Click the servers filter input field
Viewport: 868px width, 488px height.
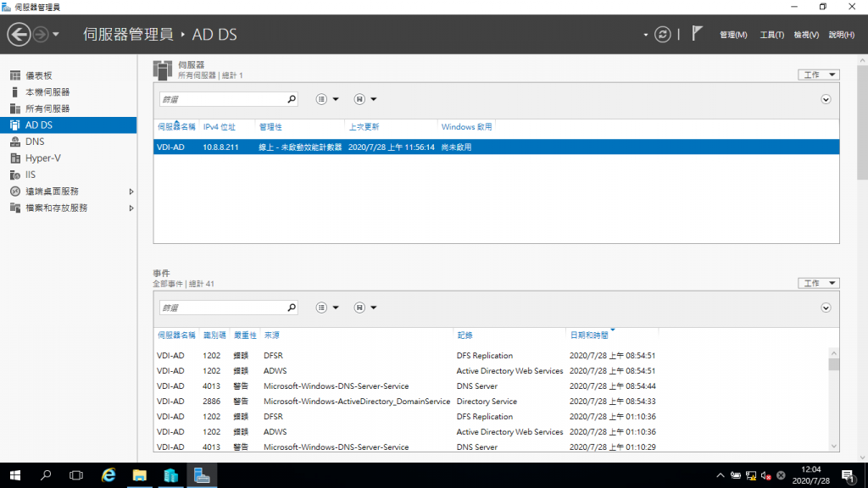click(223, 99)
